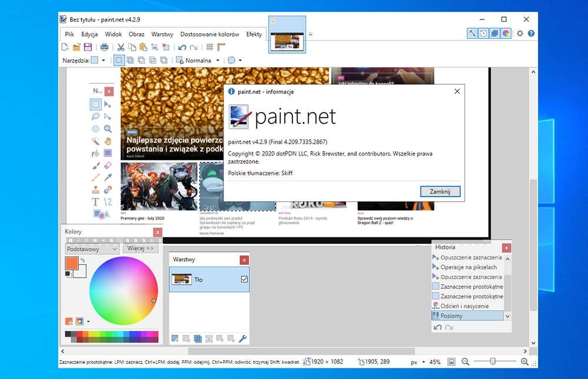Undo with the blue toolbar arrow

point(182,47)
